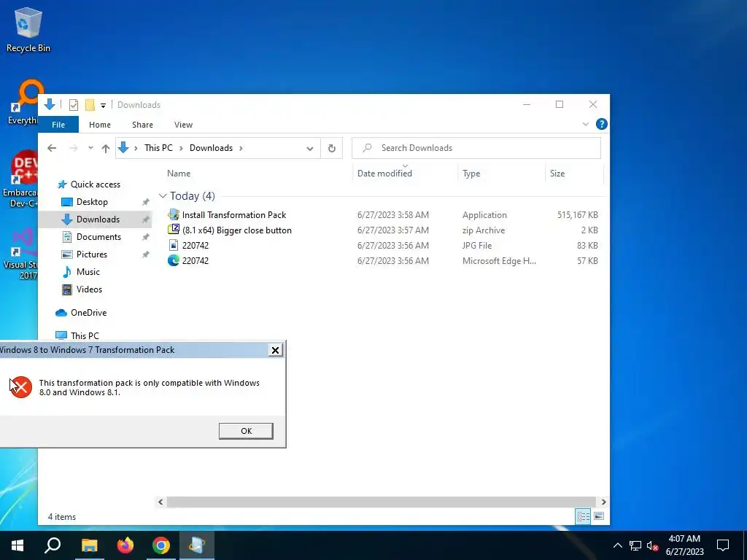Screen dimensions: 747x560
Task: Open Quick access in the navigation pane
Action: pos(96,184)
